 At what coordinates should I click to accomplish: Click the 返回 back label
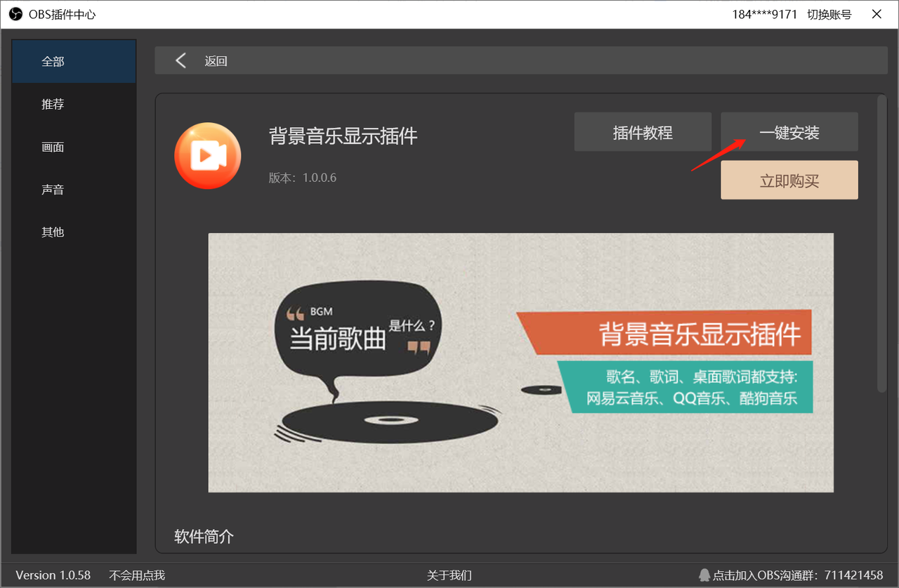pos(216,61)
